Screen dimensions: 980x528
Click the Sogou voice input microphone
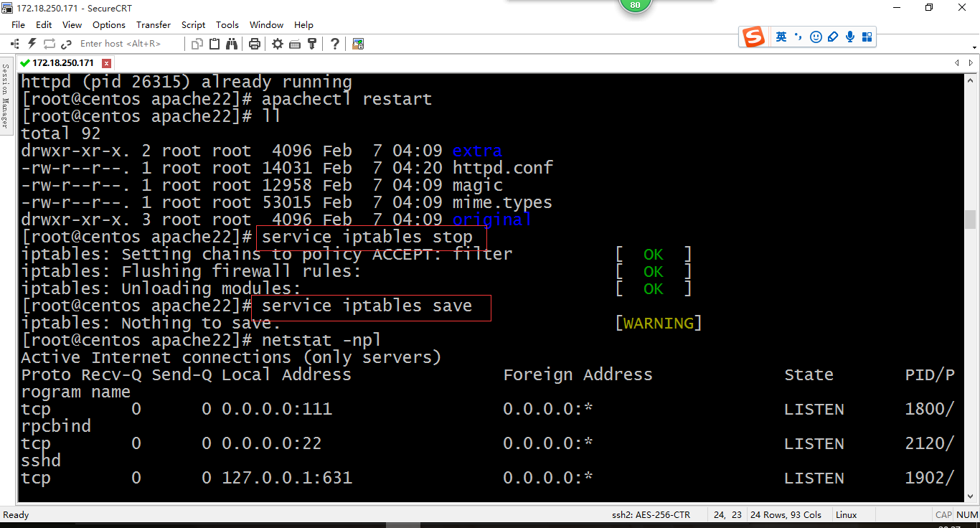[x=850, y=37]
